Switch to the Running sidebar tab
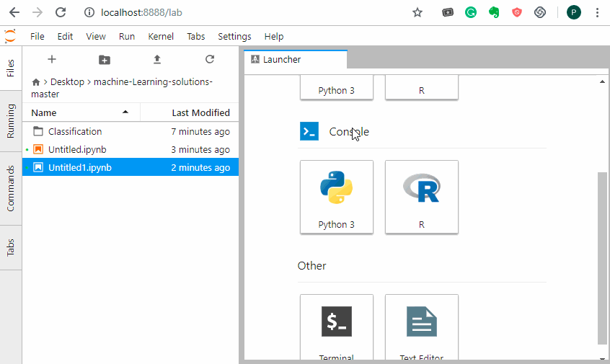The width and height of the screenshot is (610, 364). (11, 121)
